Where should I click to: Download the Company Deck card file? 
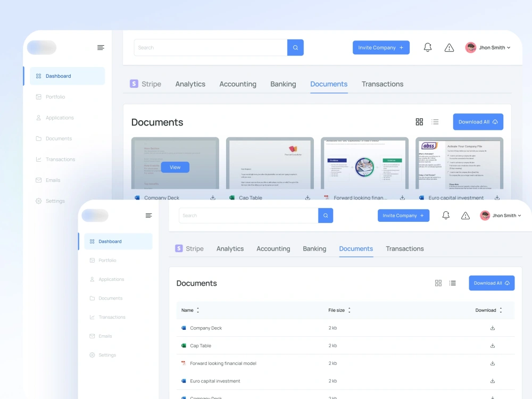[213, 197]
